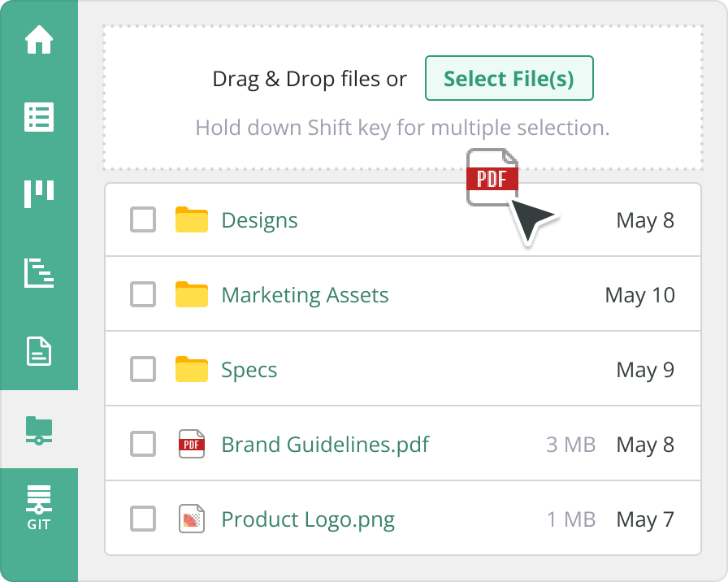The width and height of the screenshot is (728, 582).
Task: Click the Product Logo image file icon
Action: point(192,519)
